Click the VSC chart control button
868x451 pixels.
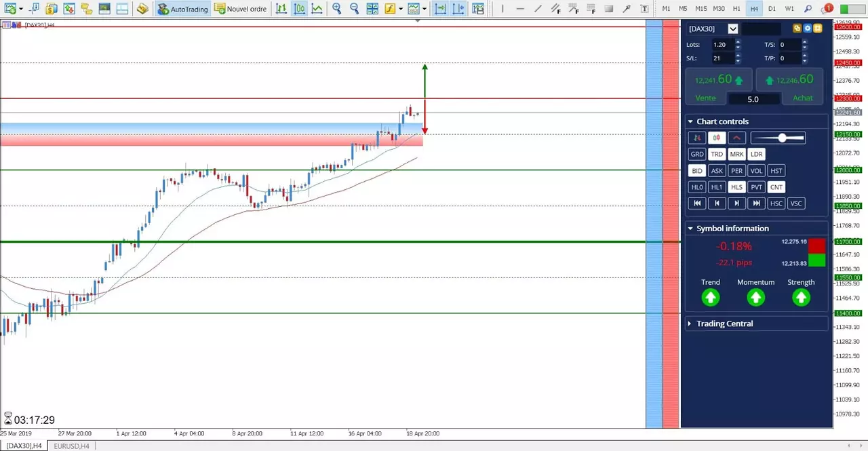(x=796, y=203)
